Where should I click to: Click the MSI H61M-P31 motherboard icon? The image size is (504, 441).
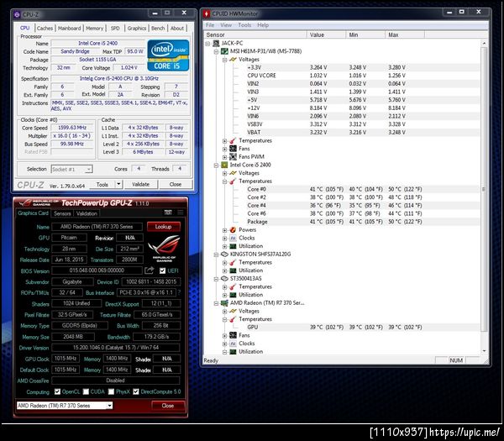point(224,51)
